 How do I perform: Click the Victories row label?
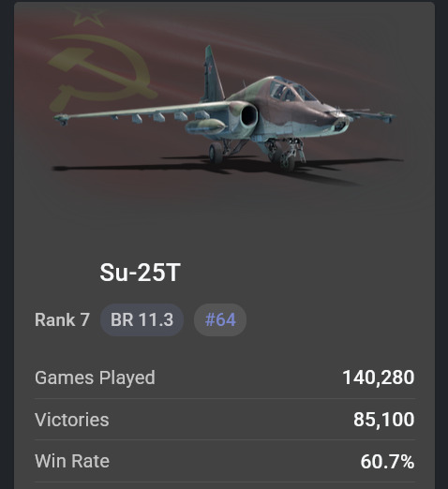pos(72,420)
